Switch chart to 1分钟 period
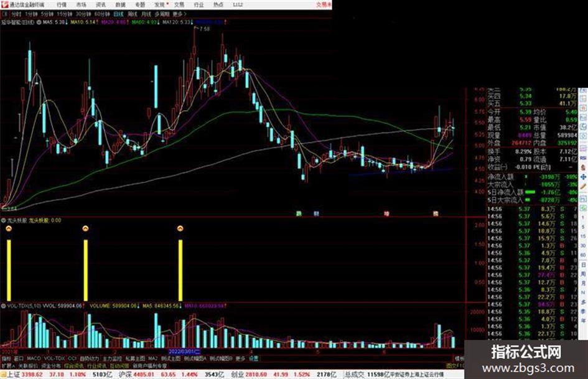Screen dimensions: 588x379 (x=31, y=14)
